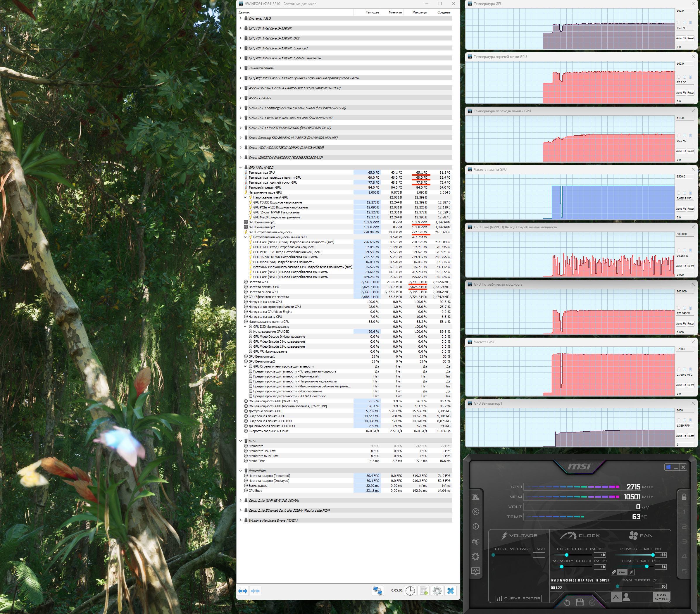Click the expand-columns blue arrows icon
This screenshot has height=614, width=700.
[243, 591]
